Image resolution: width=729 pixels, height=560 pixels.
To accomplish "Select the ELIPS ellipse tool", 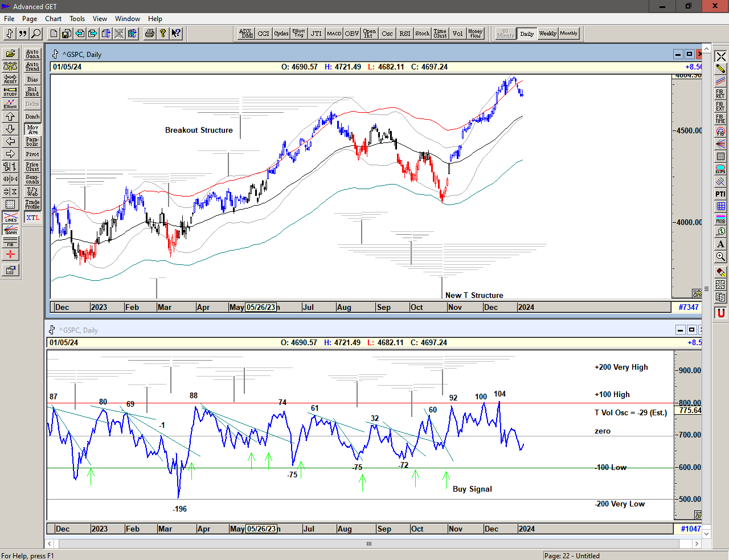I will click(x=720, y=169).
